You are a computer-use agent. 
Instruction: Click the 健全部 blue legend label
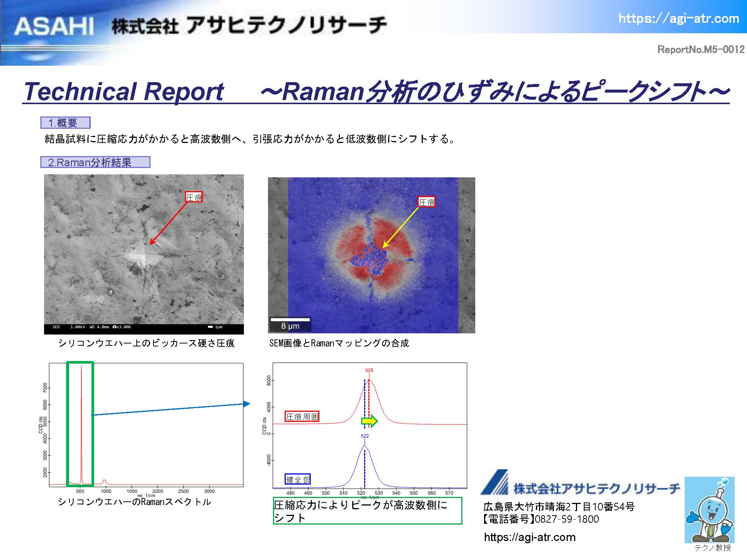pyautogui.click(x=298, y=479)
